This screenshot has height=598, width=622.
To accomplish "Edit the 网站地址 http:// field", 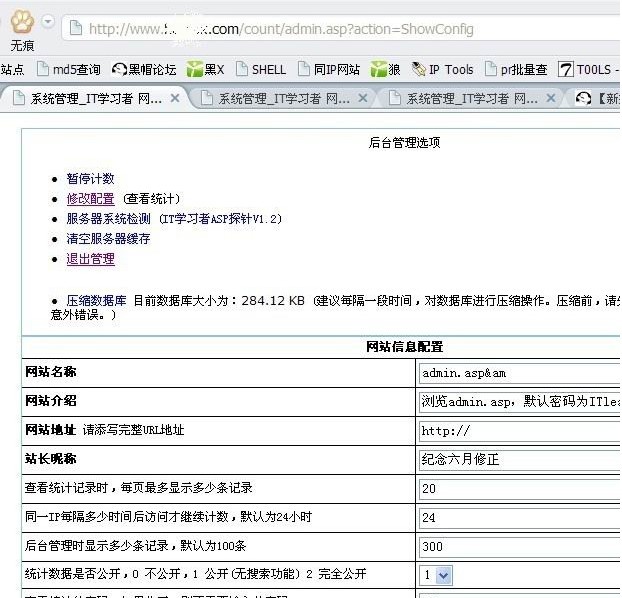I will pos(520,431).
